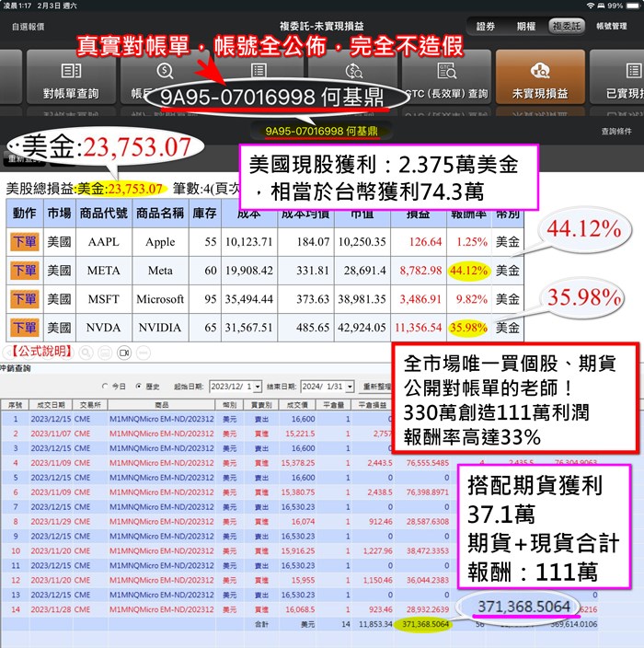Switch to the 期權 tab
The height and width of the screenshot is (648, 644).
(x=525, y=27)
